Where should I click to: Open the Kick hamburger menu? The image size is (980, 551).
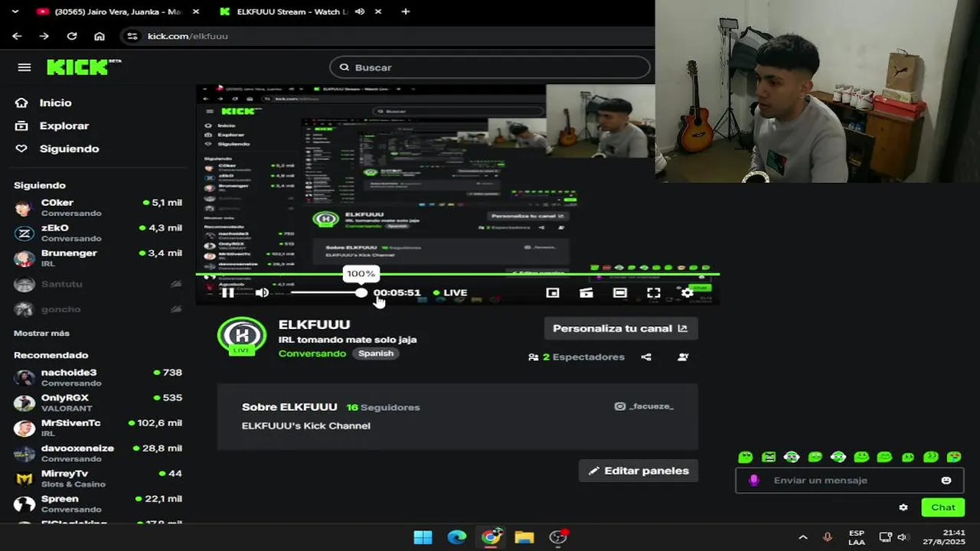pyautogui.click(x=24, y=67)
